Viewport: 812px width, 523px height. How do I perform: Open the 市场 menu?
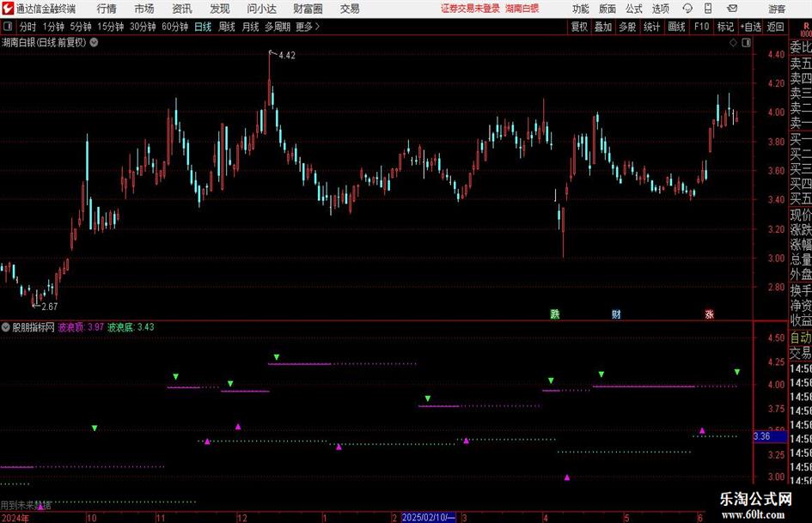[144, 9]
